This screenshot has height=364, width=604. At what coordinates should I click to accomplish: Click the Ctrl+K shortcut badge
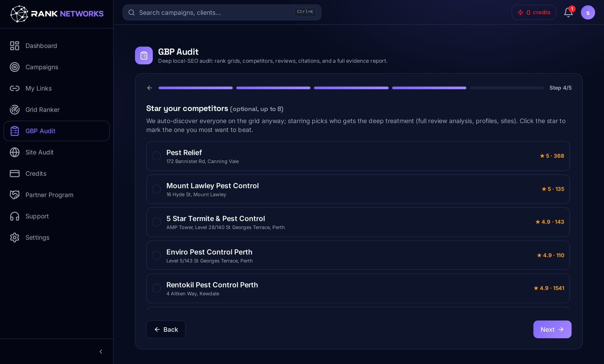click(305, 12)
